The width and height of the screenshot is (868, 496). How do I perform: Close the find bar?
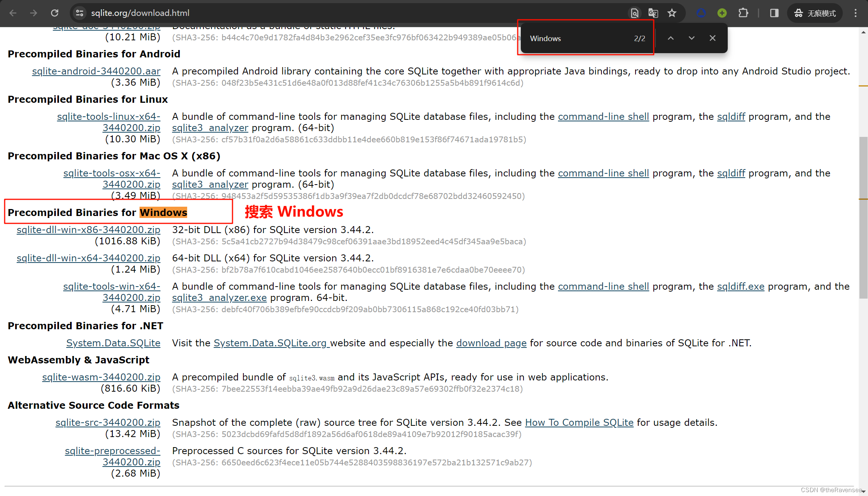click(x=713, y=38)
